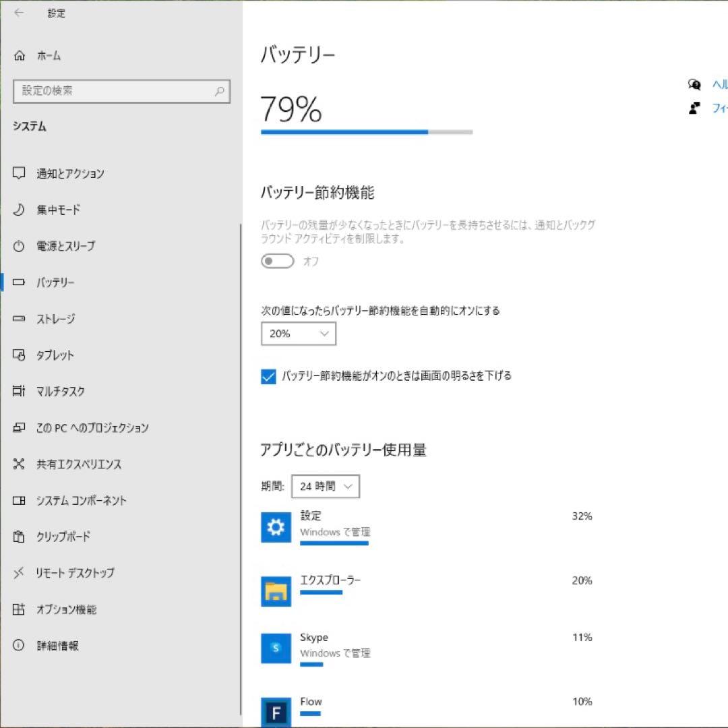Select the 集中モード moon icon

coord(19,210)
